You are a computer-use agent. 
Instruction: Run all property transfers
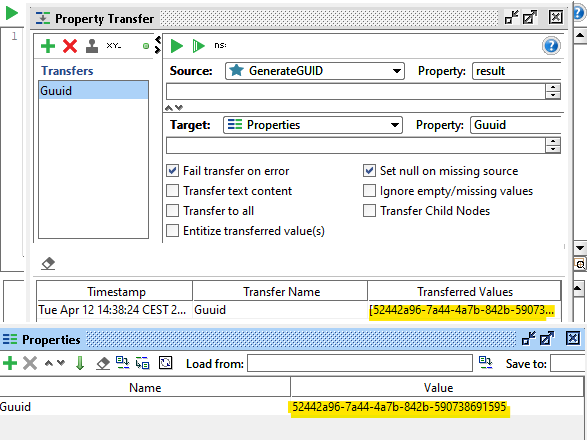click(x=198, y=46)
